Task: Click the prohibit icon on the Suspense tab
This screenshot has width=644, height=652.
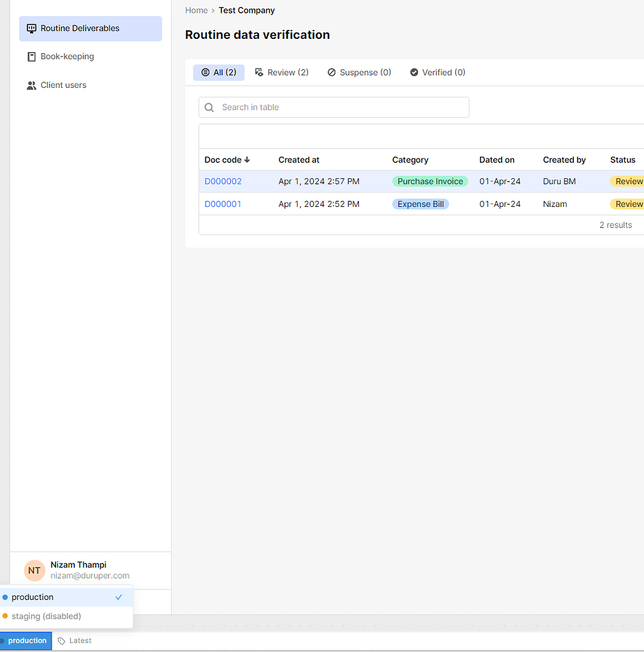Action: point(332,72)
